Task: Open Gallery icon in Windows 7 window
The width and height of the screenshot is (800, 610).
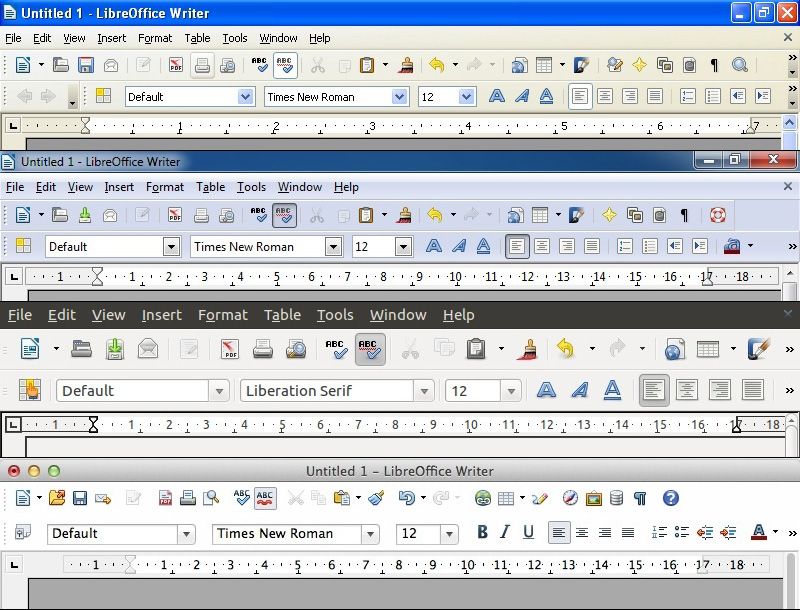Action: 635,215
